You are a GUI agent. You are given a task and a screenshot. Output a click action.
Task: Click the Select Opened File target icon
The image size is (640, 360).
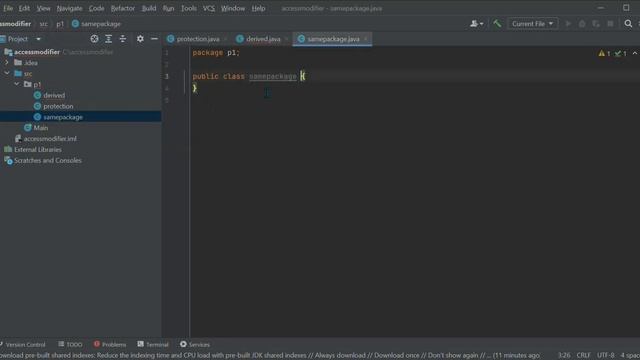coord(94,39)
